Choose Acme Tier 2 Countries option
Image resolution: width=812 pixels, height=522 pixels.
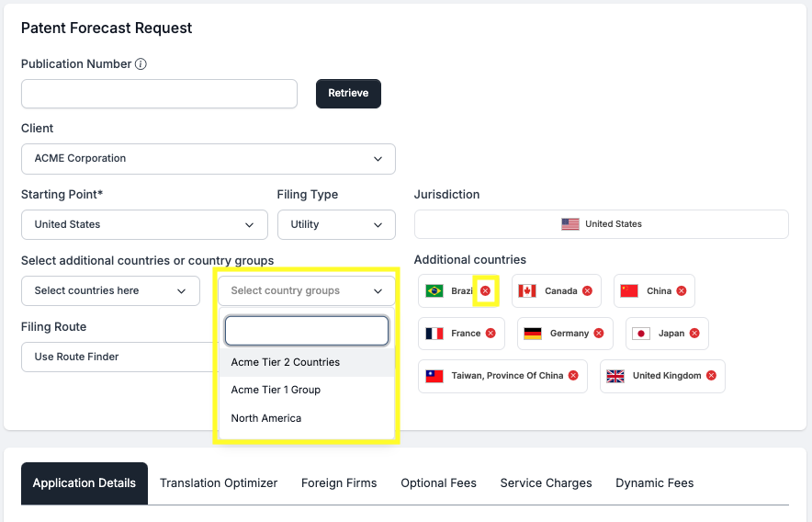286,362
